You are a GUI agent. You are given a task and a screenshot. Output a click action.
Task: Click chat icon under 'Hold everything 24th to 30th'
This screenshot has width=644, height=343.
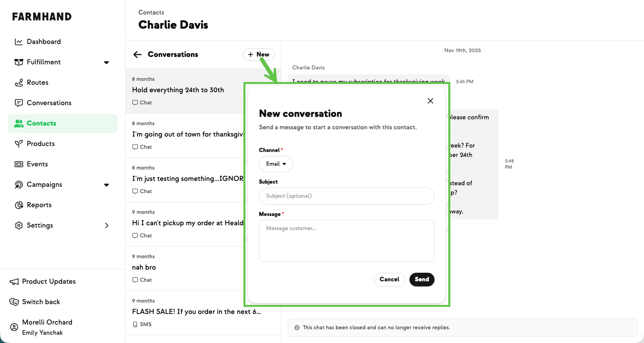click(x=135, y=102)
